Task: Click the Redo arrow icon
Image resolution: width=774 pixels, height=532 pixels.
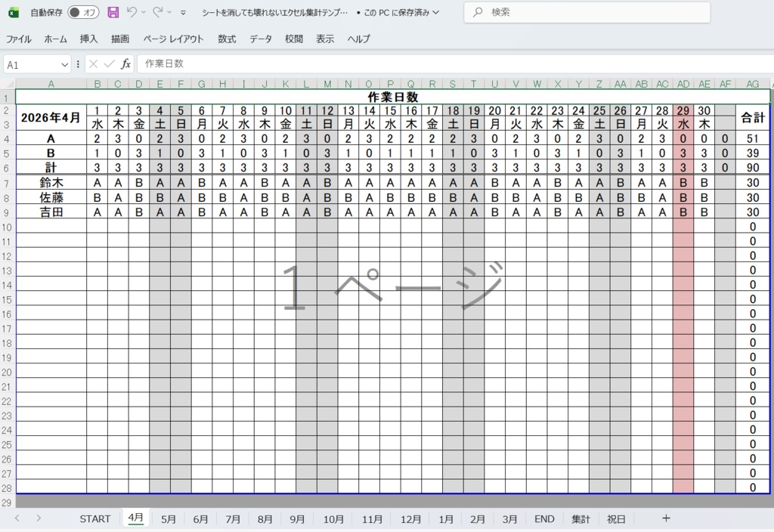Action: (x=157, y=12)
